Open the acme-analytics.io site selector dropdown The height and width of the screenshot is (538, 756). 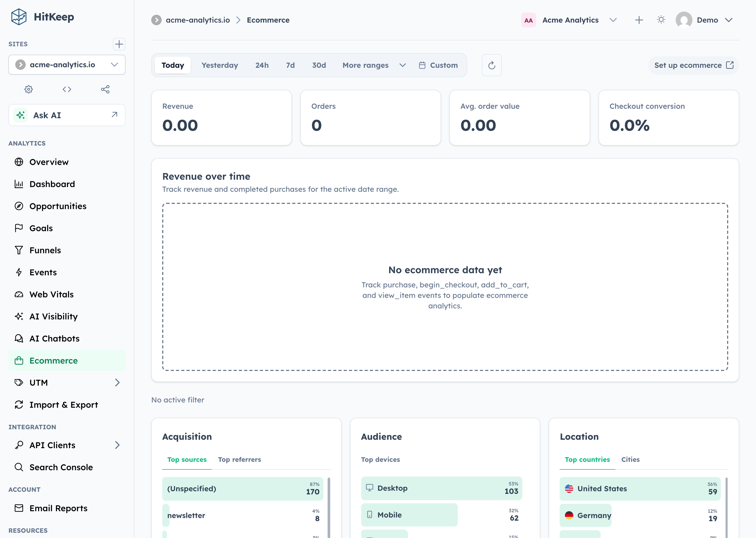pyautogui.click(x=67, y=65)
